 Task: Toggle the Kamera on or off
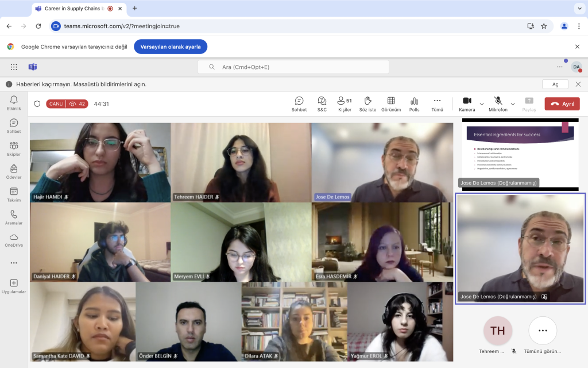click(467, 103)
